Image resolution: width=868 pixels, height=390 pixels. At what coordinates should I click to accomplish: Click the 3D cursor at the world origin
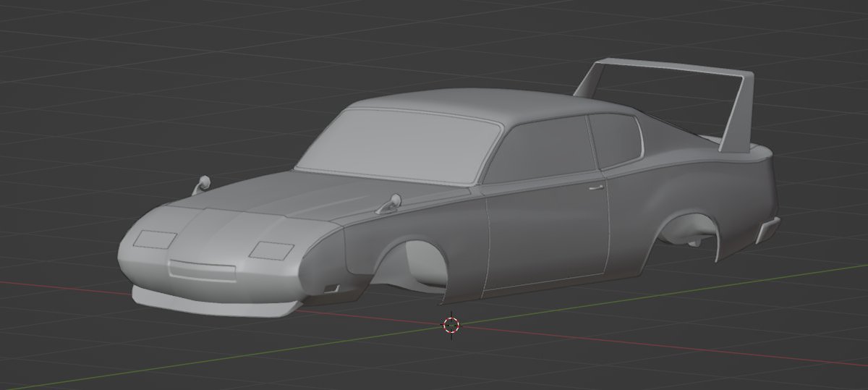point(451,326)
